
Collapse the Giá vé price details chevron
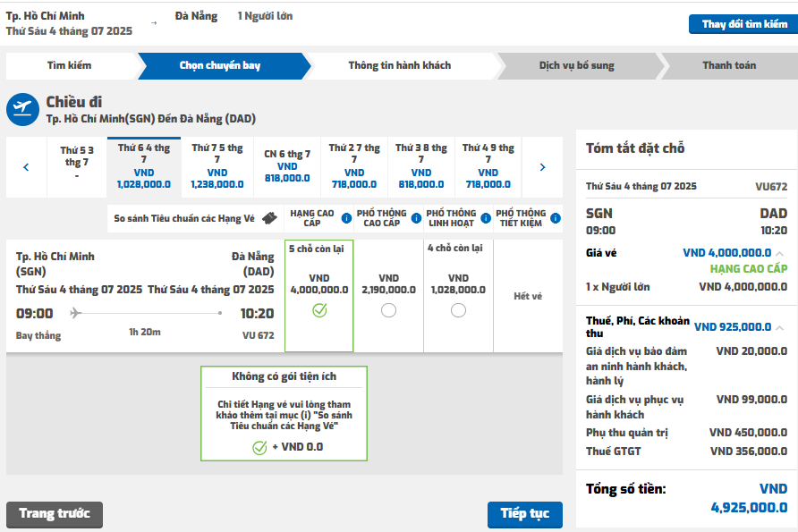click(780, 253)
